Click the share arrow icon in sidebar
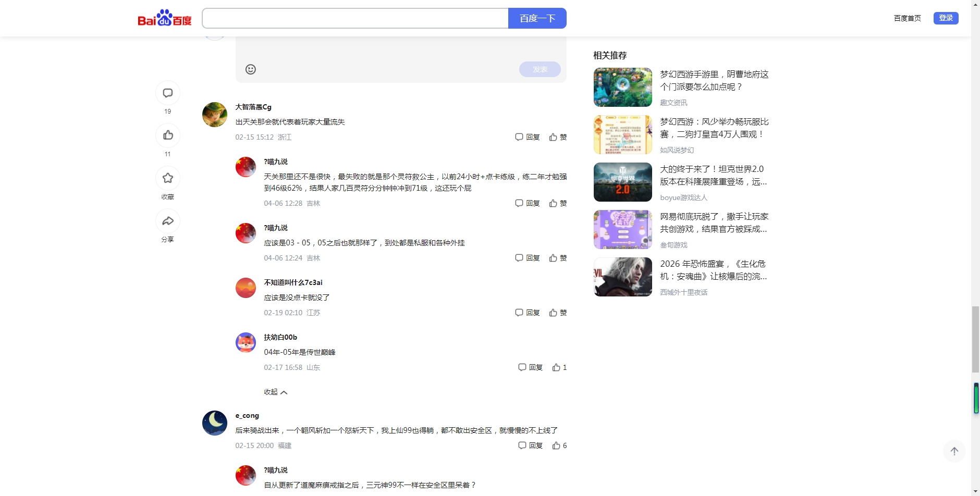The width and height of the screenshot is (980, 496). (167, 221)
